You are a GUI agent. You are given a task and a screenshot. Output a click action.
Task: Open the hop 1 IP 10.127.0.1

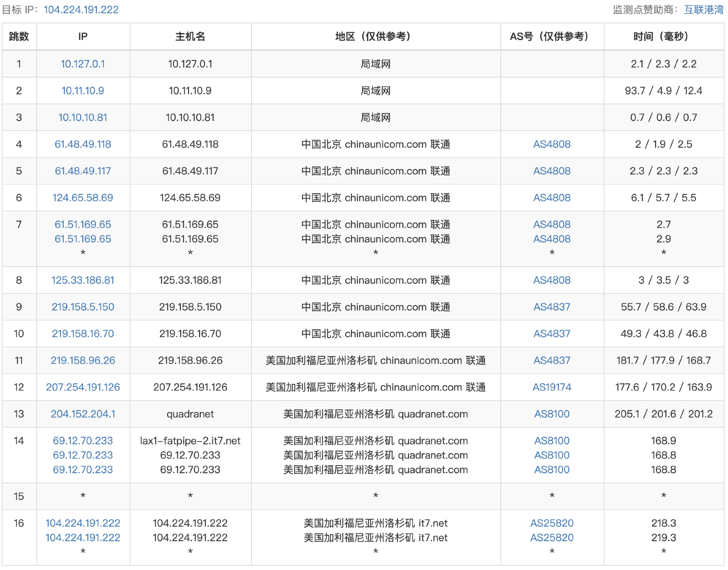click(x=83, y=64)
